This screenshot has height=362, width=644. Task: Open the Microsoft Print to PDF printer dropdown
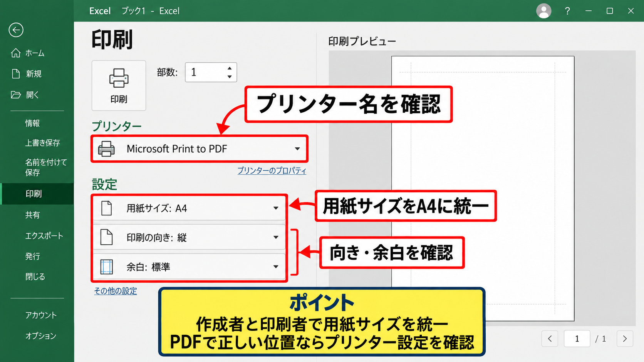[x=200, y=149]
